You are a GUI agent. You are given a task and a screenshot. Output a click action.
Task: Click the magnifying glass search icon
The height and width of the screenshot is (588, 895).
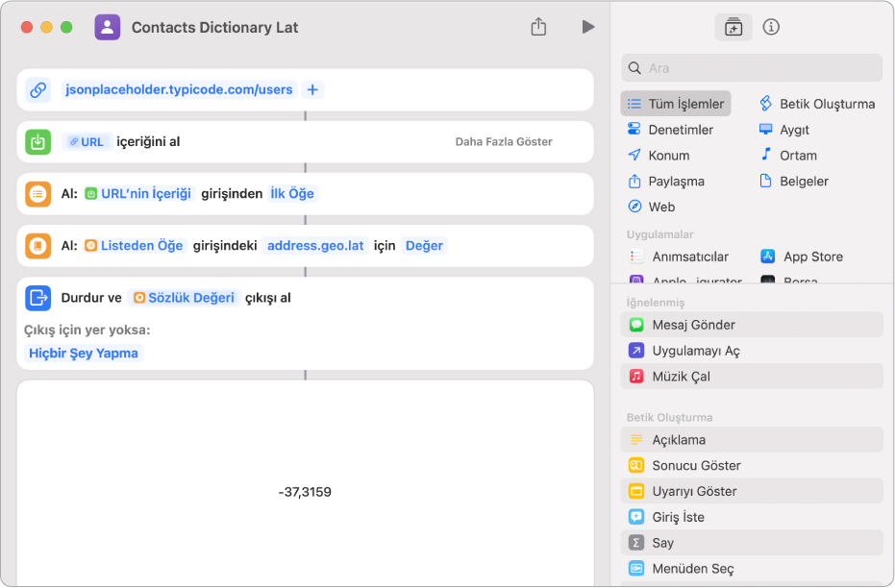634,68
